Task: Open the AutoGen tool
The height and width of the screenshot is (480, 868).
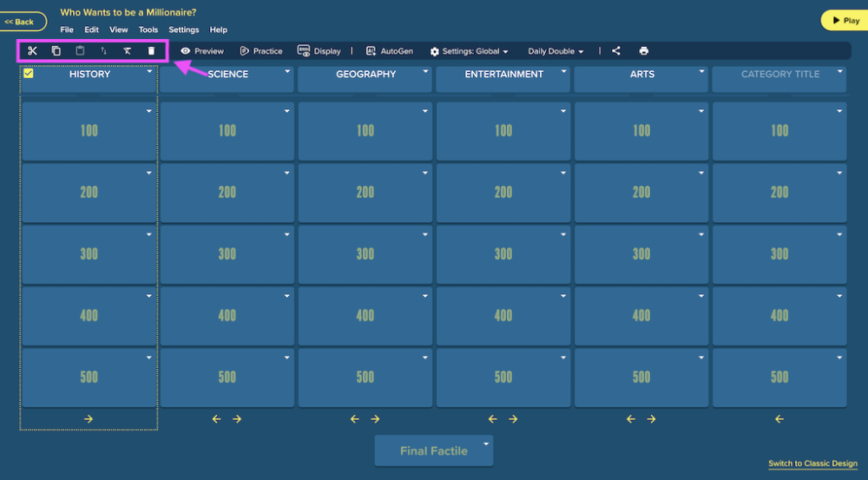Action: point(390,51)
